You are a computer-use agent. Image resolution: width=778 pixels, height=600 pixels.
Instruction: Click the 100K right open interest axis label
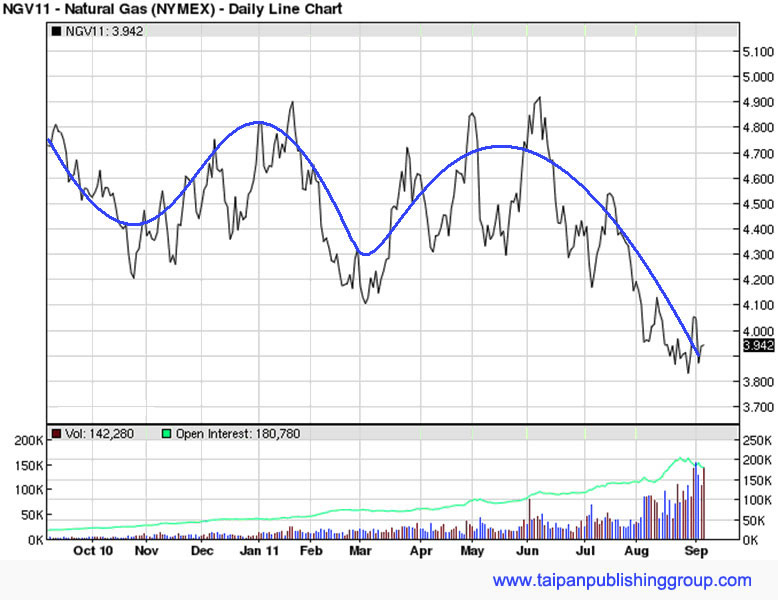point(757,500)
